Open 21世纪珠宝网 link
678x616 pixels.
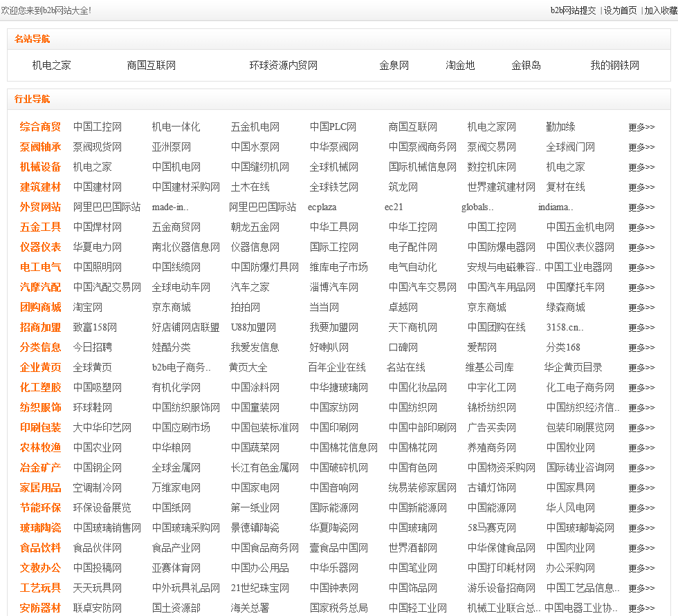pos(259,588)
